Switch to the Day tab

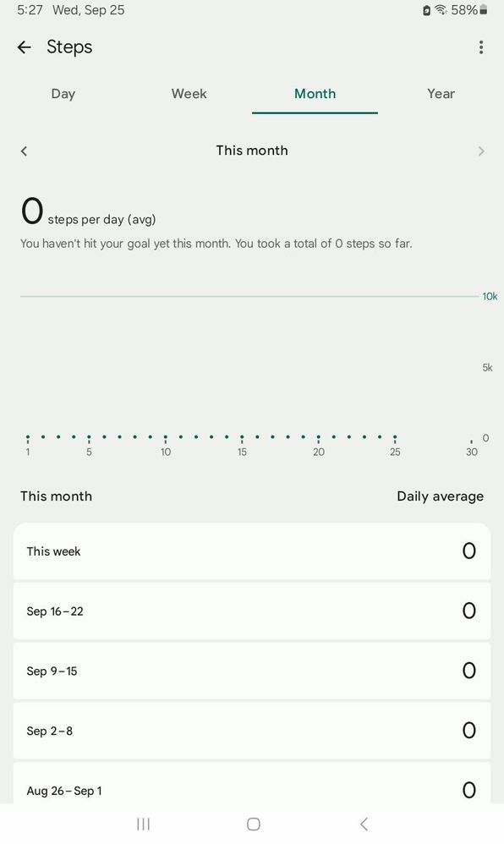(63, 94)
